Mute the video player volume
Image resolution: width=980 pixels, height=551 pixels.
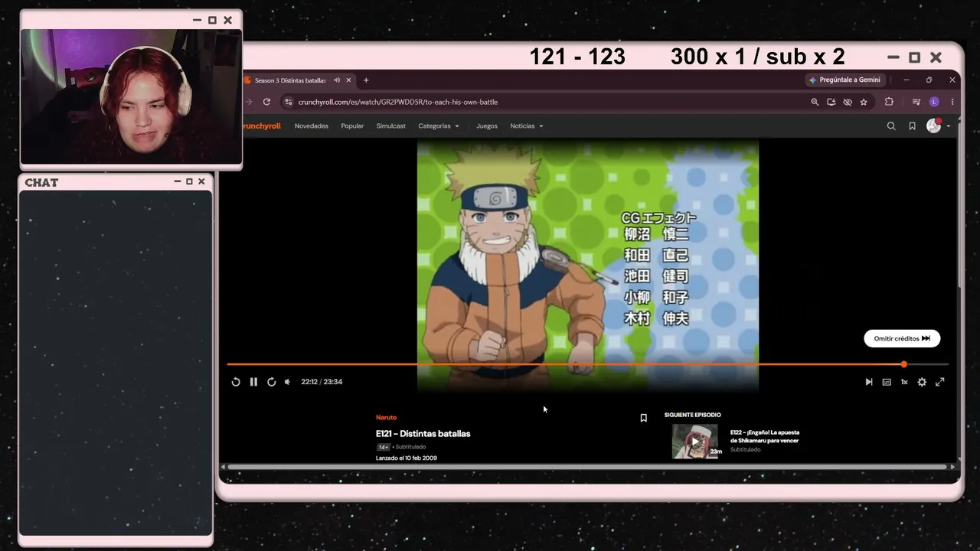(x=288, y=382)
